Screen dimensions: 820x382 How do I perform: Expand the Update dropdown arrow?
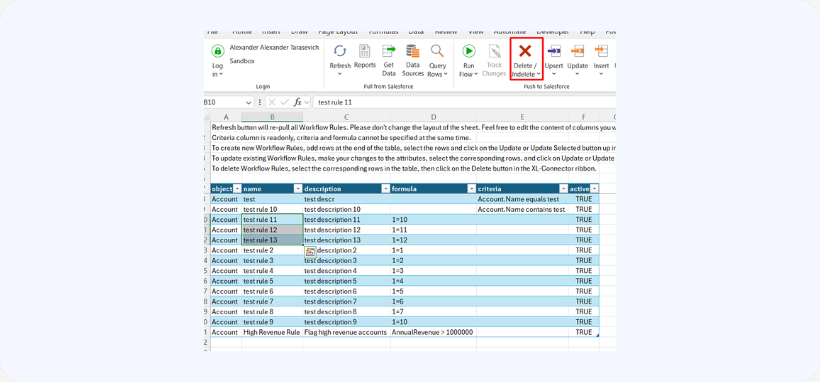point(577,74)
